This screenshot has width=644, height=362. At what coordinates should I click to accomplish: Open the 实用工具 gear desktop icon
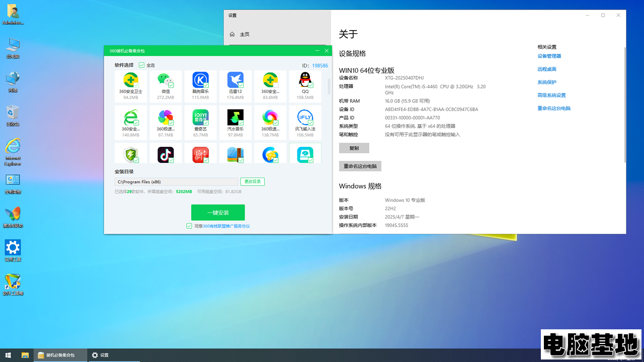click(13, 251)
